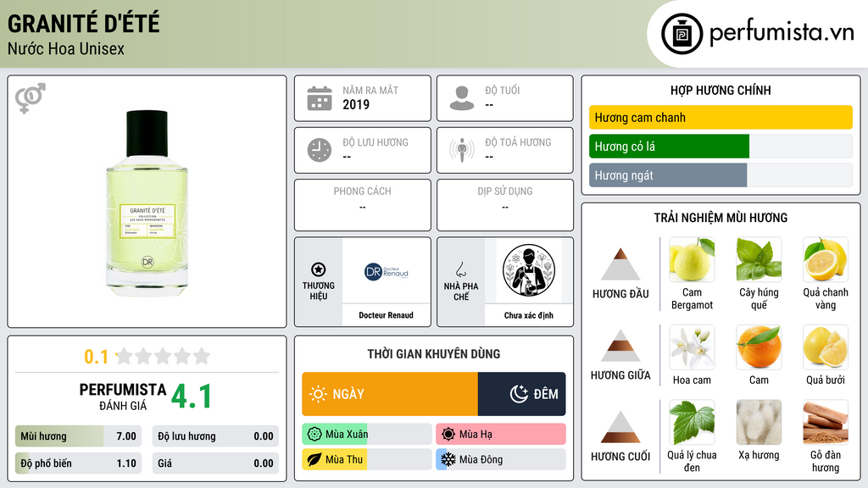Click the Perfumista đánh giá label

click(122, 396)
